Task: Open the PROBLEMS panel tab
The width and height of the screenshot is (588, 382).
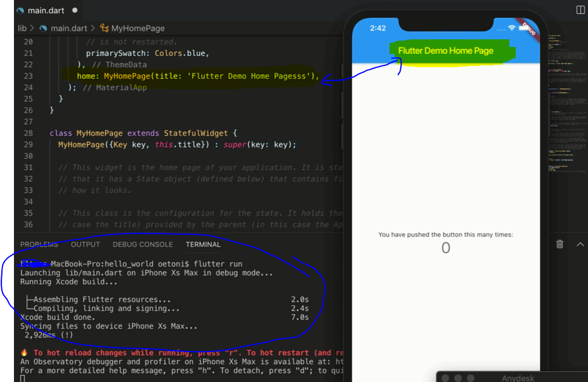Action: (39, 244)
